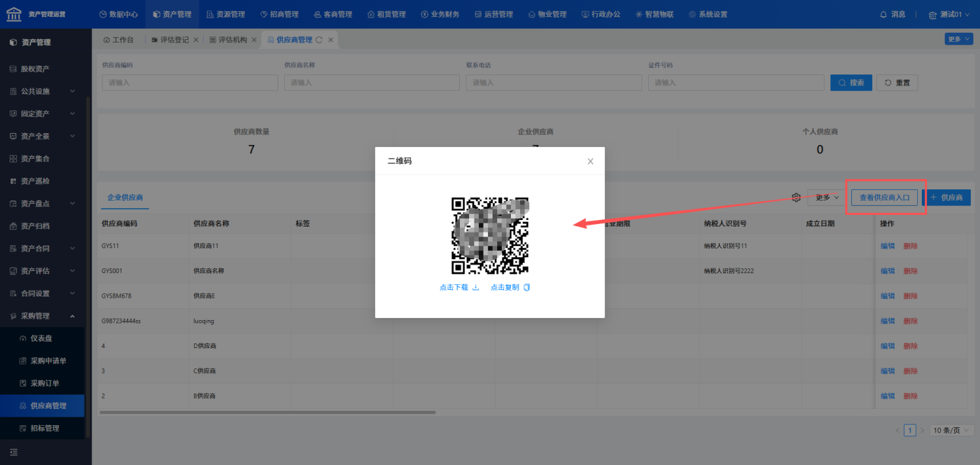Refresh the 供应商管理 tab via reload icon
980x465 pixels.
[319, 40]
